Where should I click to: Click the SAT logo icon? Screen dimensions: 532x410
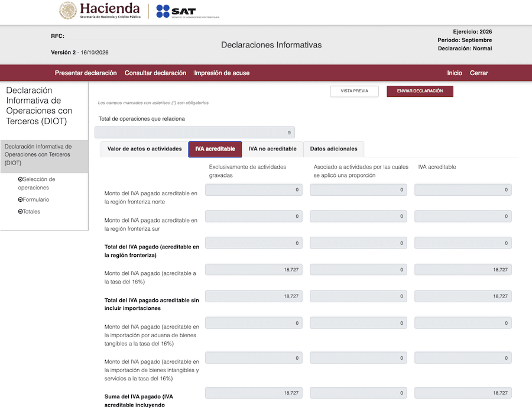[x=163, y=11]
